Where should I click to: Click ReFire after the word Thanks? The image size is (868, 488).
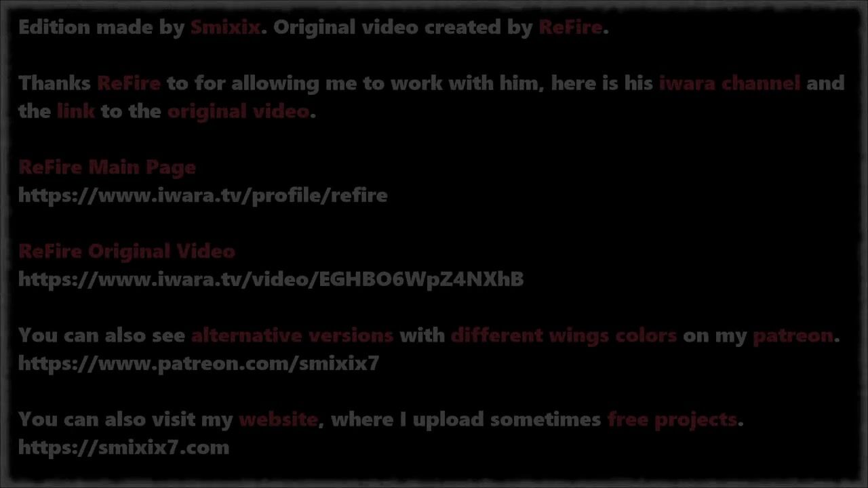[129, 83]
